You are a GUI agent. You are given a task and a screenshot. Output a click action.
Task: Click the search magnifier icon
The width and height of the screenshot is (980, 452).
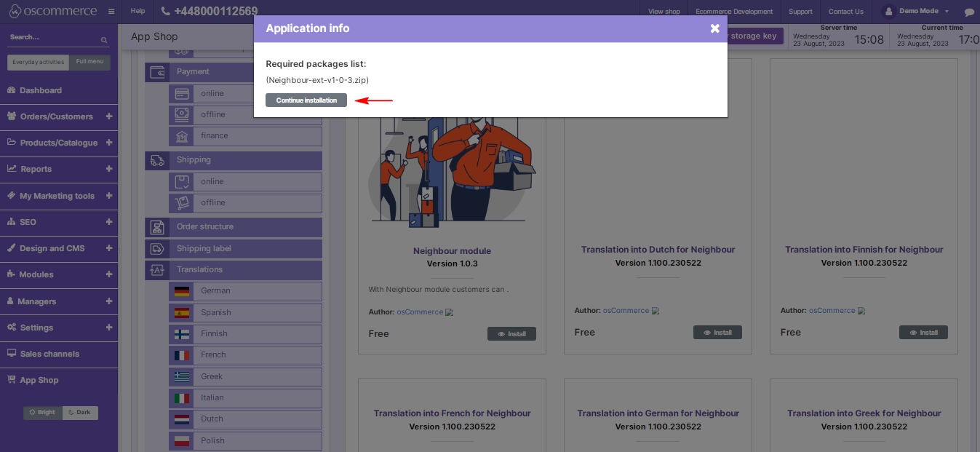[x=104, y=40]
